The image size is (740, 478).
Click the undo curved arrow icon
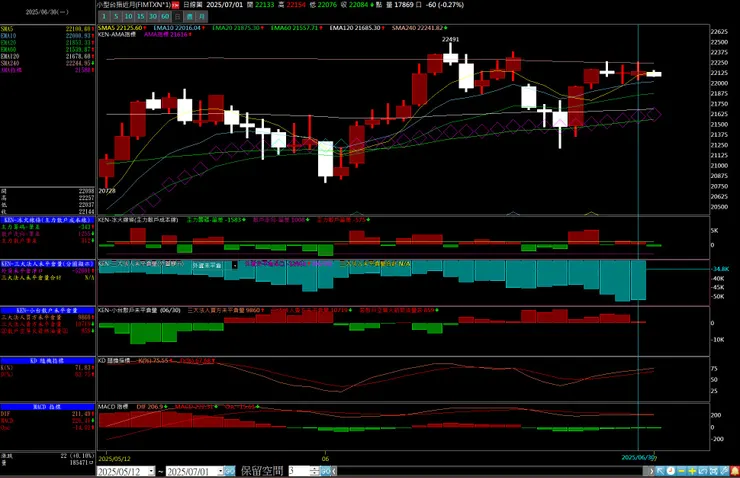click(x=703, y=471)
